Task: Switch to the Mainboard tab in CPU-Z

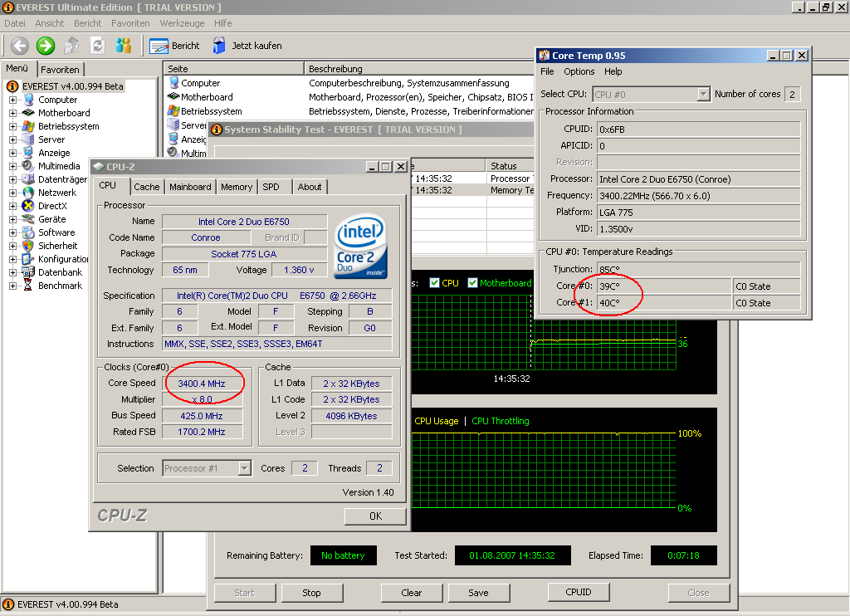Action: tap(190, 187)
